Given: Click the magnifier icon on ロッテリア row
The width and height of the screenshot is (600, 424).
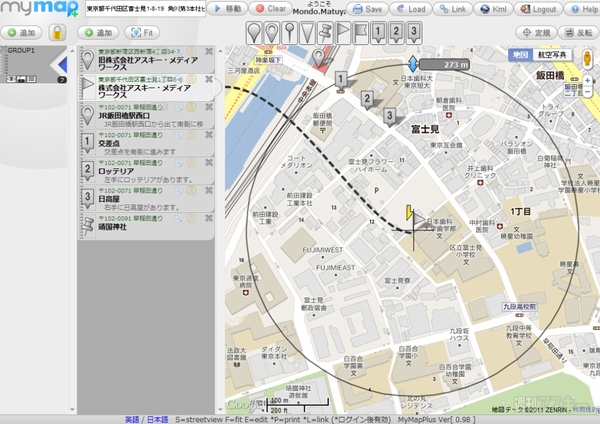Looking at the screenshot, I should pyautogui.click(x=178, y=163).
